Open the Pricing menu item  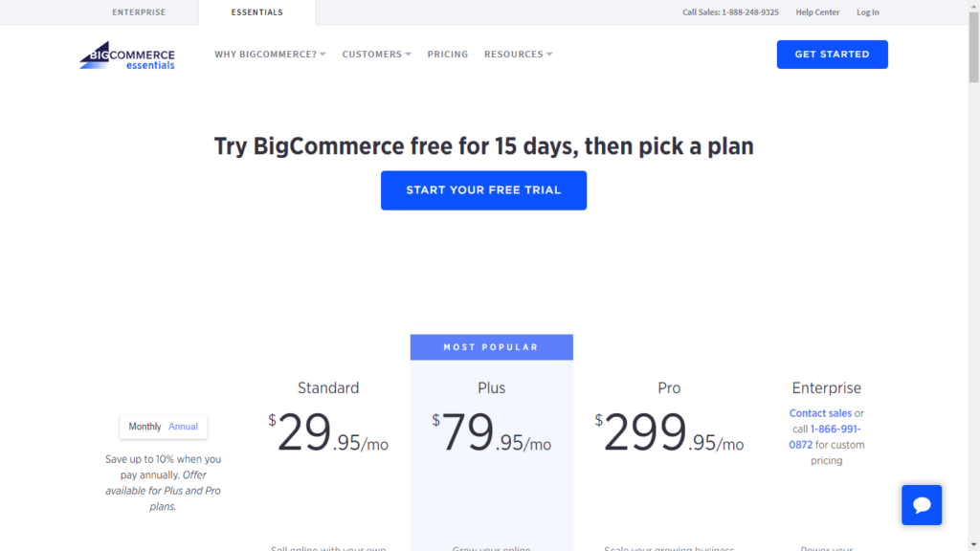click(x=448, y=55)
